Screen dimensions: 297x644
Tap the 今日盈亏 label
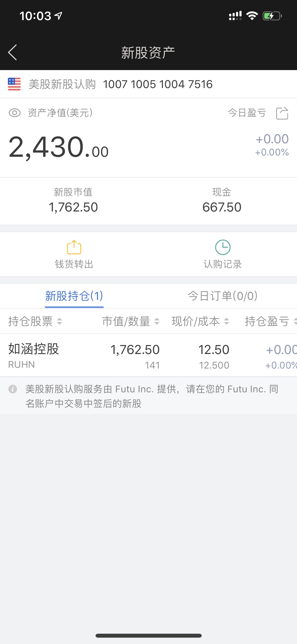[247, 113]
